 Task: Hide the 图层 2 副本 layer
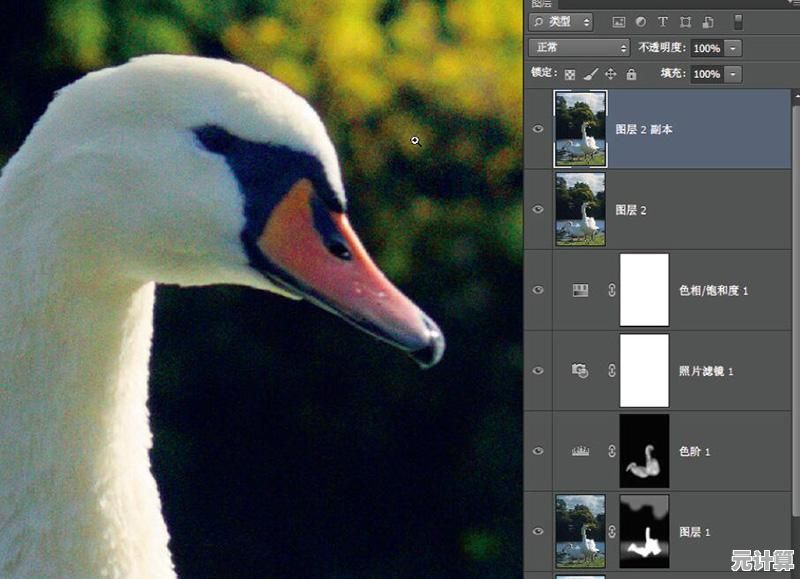pos(538,129)
